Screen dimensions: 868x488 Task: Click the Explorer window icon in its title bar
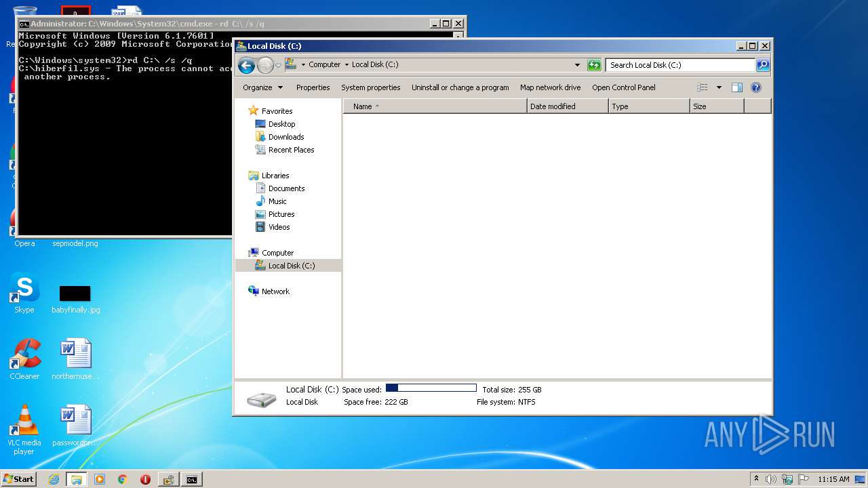[240, 46]
